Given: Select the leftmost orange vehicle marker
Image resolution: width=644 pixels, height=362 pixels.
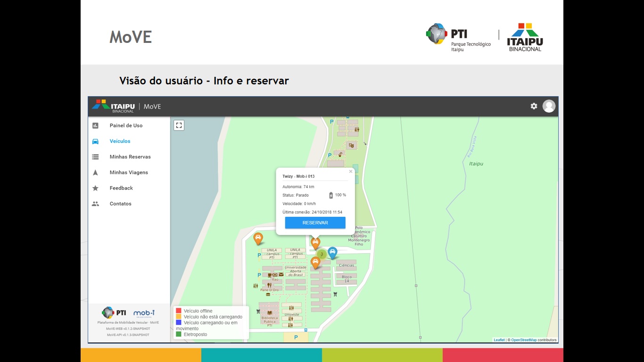Looking at the screenshot, I should (258, 238).
